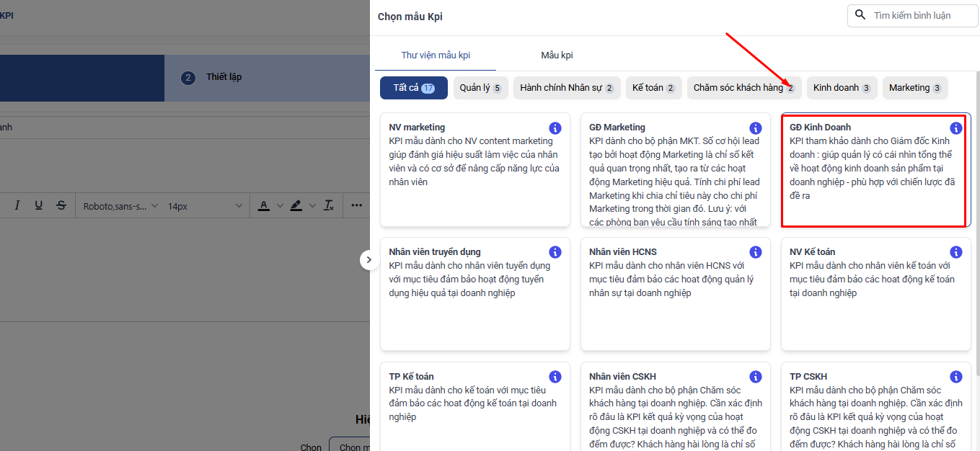The width and height of the screenshot is (980, 451).
Task: Open the Roboto font family dropdown
Action: (120, 206)
